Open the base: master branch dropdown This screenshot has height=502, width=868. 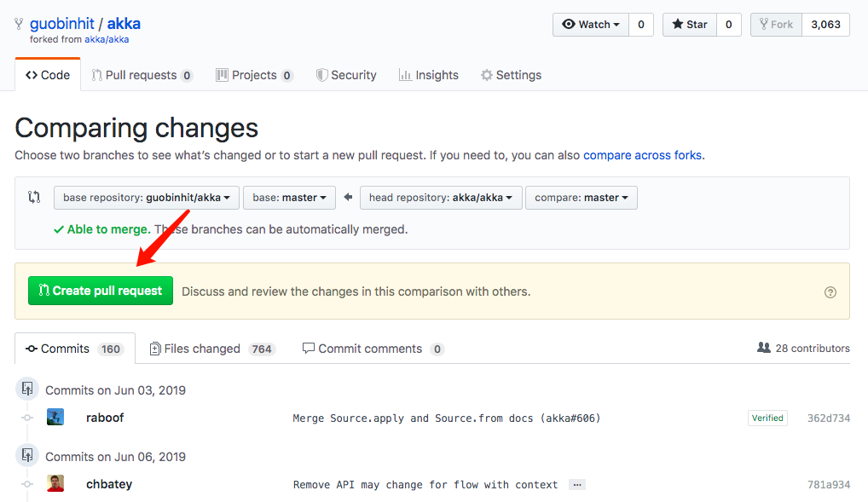coord(289,197)
